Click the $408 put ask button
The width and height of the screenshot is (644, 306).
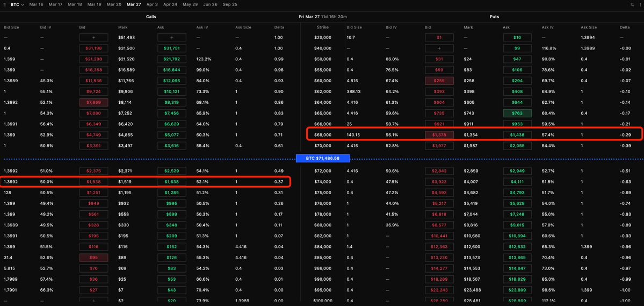click(x=517, y=91)
